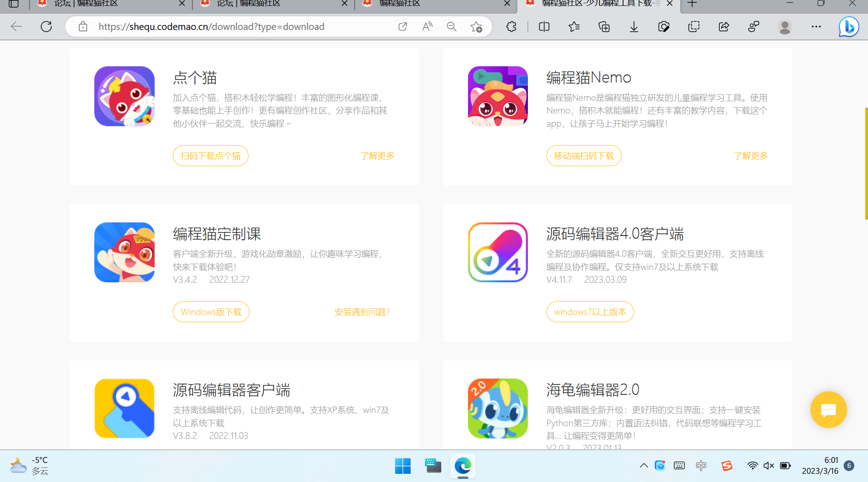Click the muted volume tray icon

pos(769,466)
